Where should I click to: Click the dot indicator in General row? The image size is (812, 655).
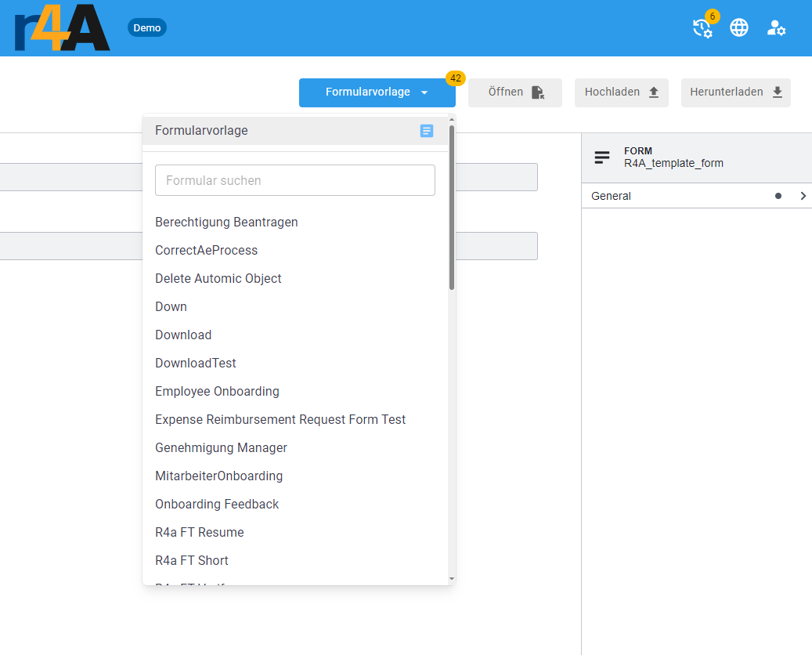[778, 196]
